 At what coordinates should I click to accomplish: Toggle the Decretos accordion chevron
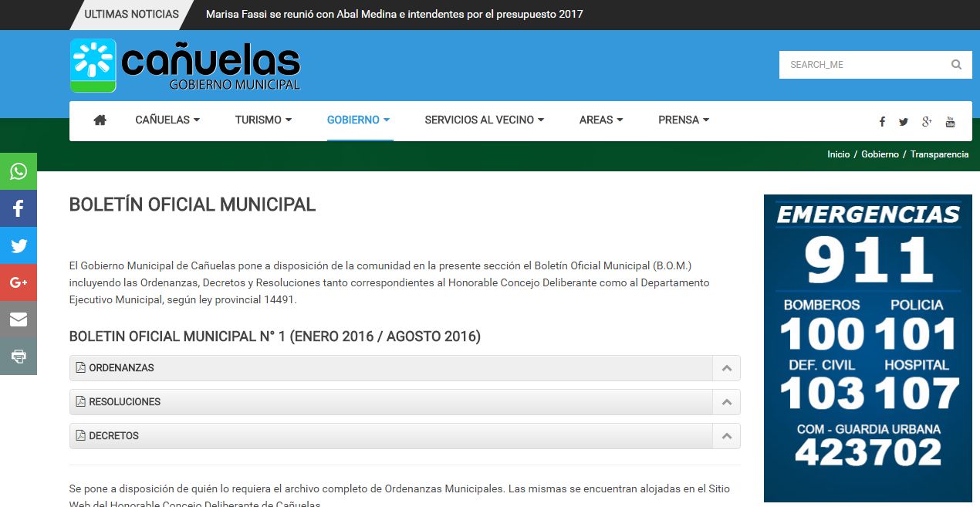point(726,436)
